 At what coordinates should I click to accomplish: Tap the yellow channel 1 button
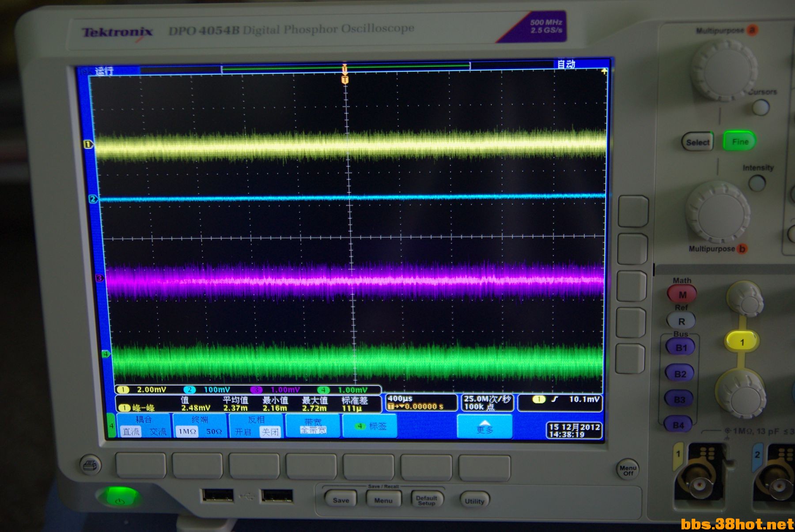click(x=742, y=342)
